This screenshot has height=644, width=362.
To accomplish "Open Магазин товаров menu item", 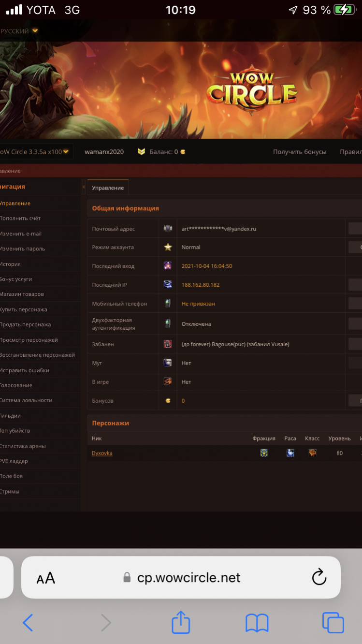I will (22, 294).
